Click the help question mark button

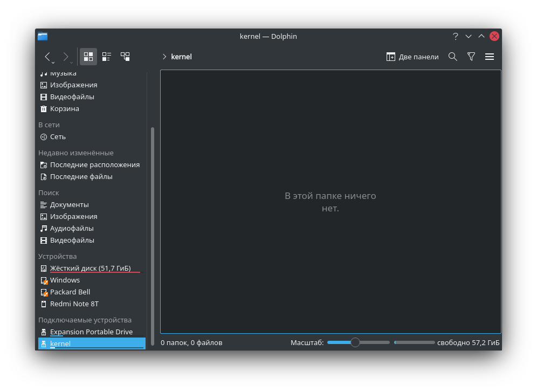click(x=455, y=36)
